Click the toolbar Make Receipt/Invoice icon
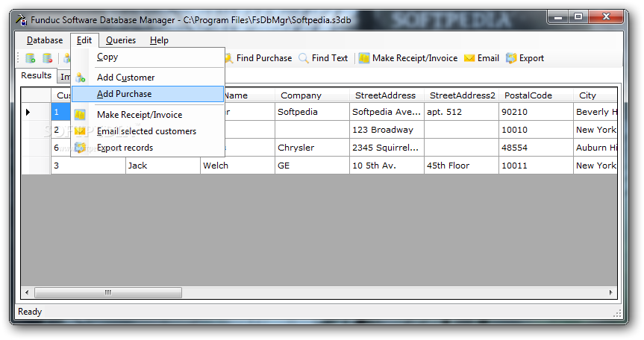 click(364, 58)
